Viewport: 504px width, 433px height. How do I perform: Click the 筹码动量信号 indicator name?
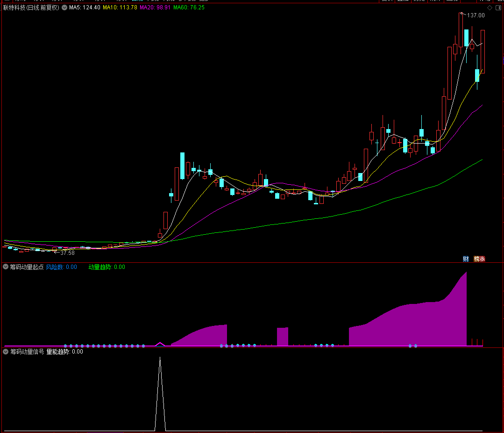(x=27, y=352)
